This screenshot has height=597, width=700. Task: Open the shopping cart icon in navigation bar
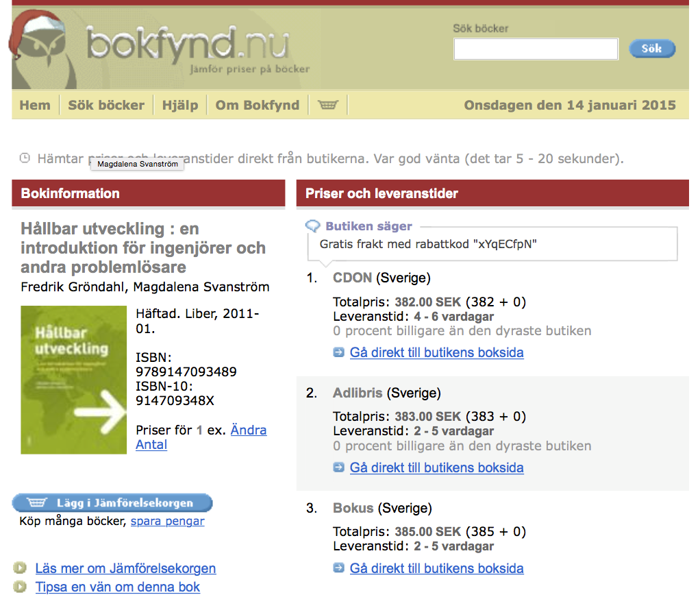click(x=327, y=105)
